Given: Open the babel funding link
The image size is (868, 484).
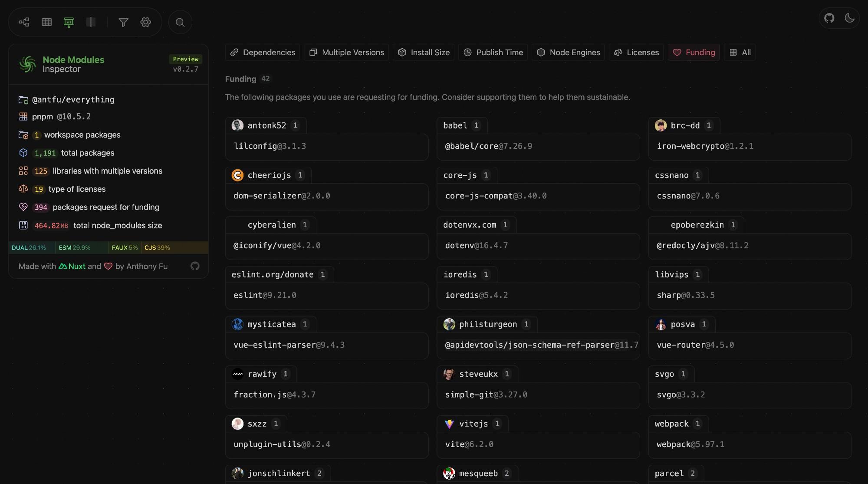Looking at the screenshot, I should [462, 125].
